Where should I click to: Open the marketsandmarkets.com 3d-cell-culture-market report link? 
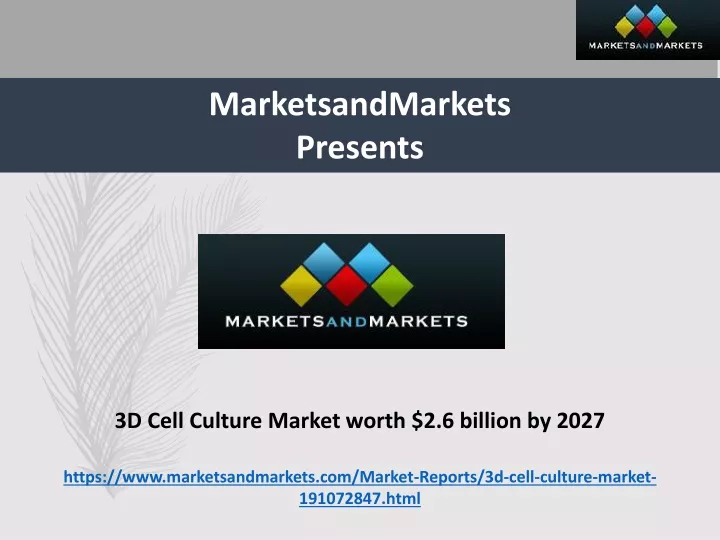[360, 487]
